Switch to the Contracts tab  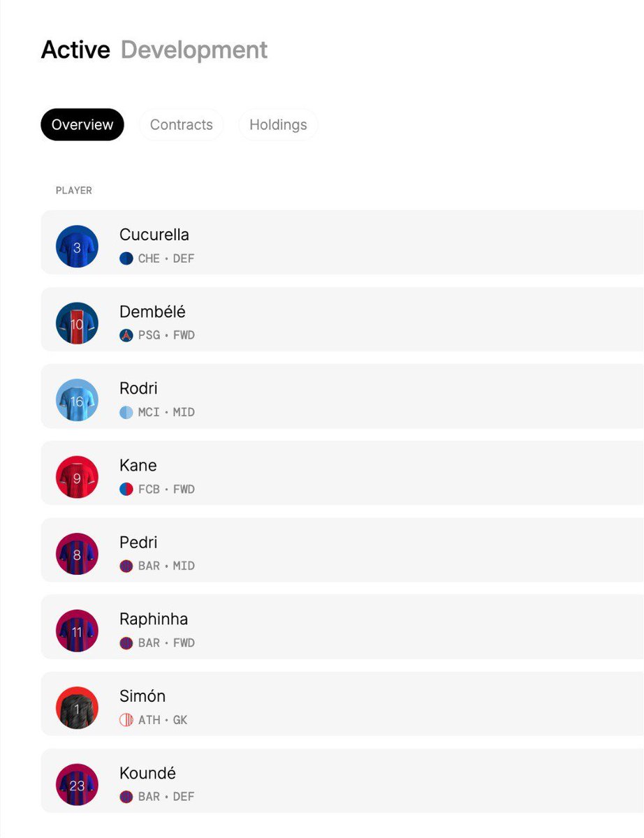[182, 125]
